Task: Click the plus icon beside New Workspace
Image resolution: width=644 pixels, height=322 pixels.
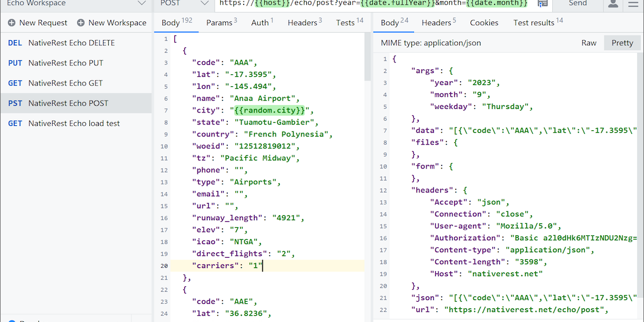Action: [80, 23]
